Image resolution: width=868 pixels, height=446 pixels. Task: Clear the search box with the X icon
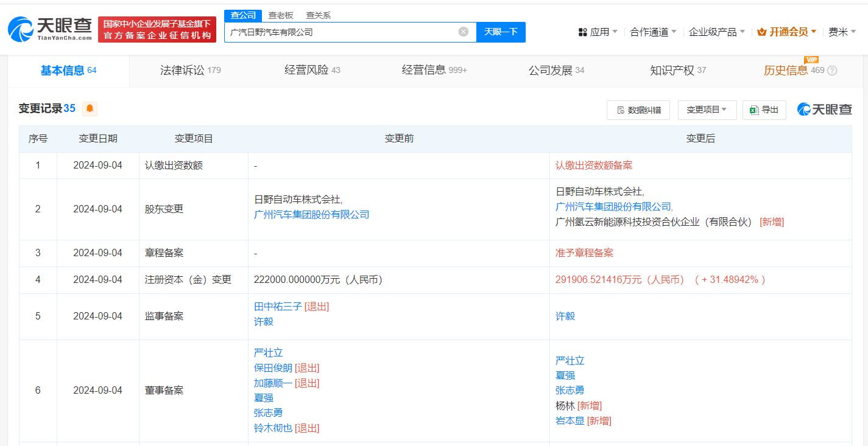(464, 32)
